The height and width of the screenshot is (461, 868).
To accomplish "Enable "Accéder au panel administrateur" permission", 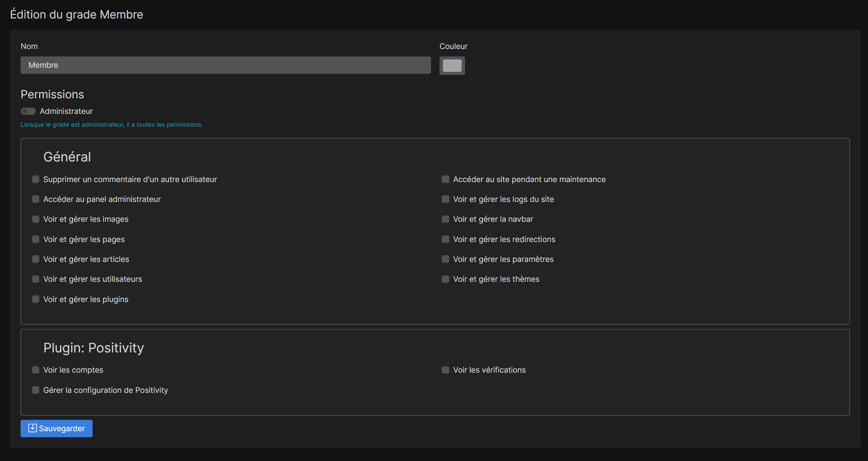I will coord(35,199).
